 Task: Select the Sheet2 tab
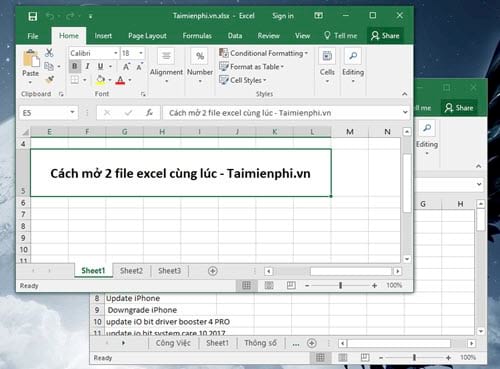(131, 271)
